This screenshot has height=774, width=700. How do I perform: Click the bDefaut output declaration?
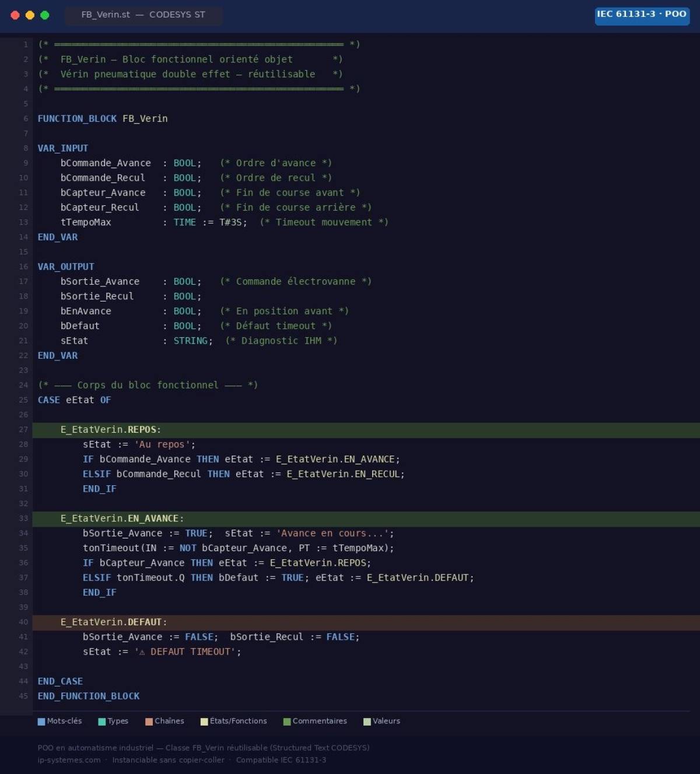(131, 326)
